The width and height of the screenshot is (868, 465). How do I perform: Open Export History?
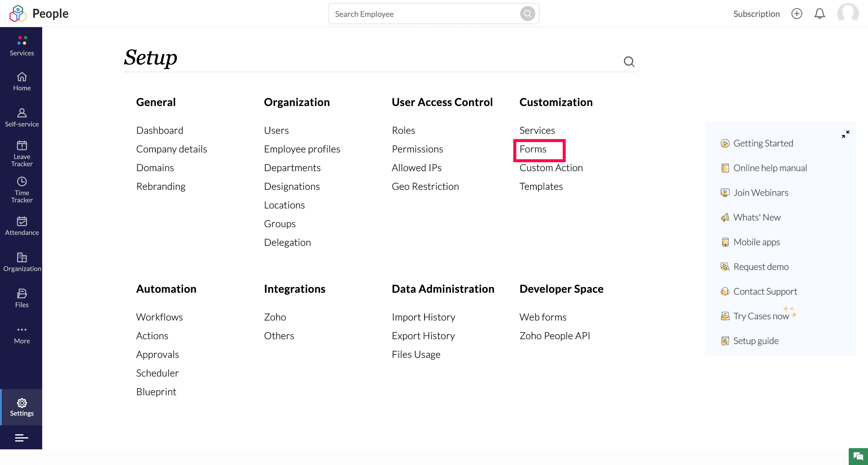tap(423, 336)
